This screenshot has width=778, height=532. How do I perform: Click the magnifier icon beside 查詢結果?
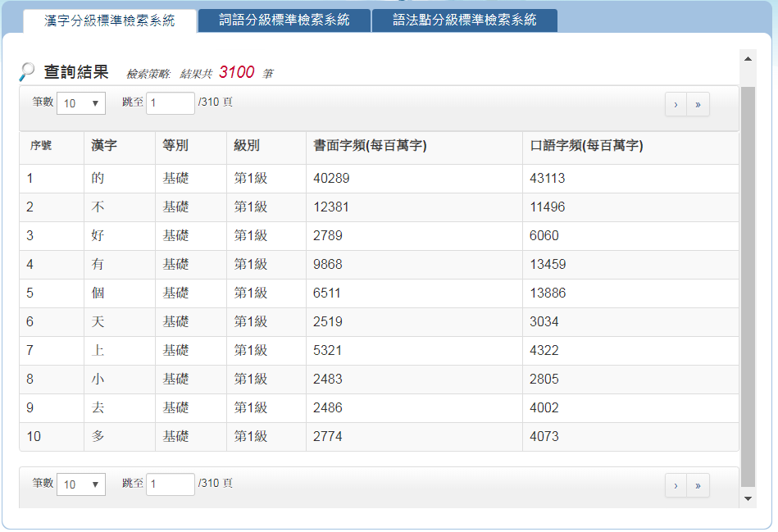(27, 72)
